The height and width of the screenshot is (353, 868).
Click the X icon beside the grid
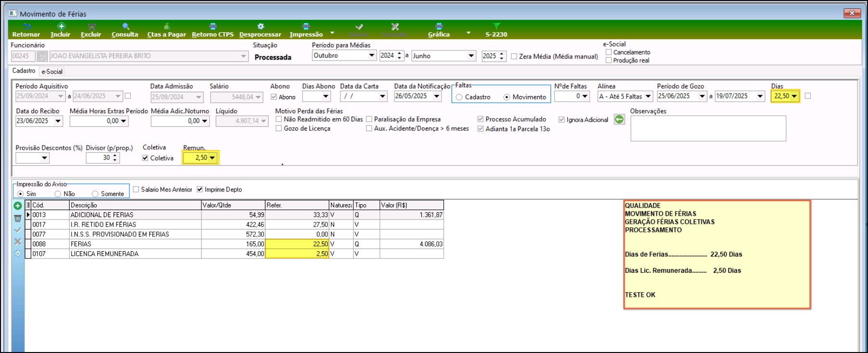18,242
